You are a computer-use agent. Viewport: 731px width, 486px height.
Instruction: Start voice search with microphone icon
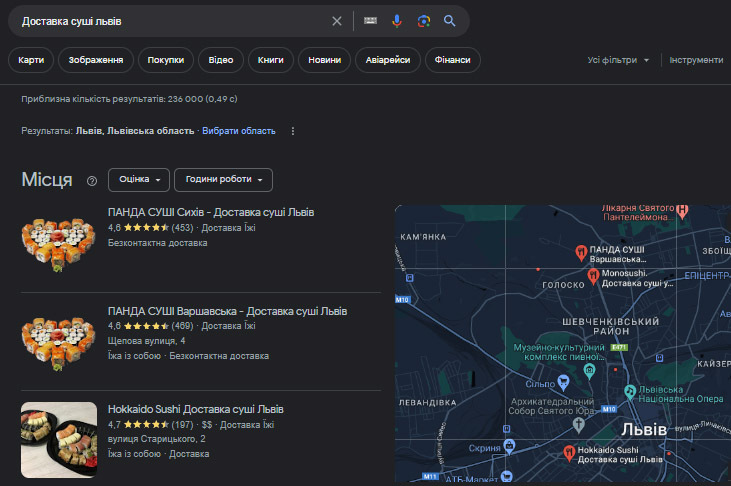[x=397, y=21]
